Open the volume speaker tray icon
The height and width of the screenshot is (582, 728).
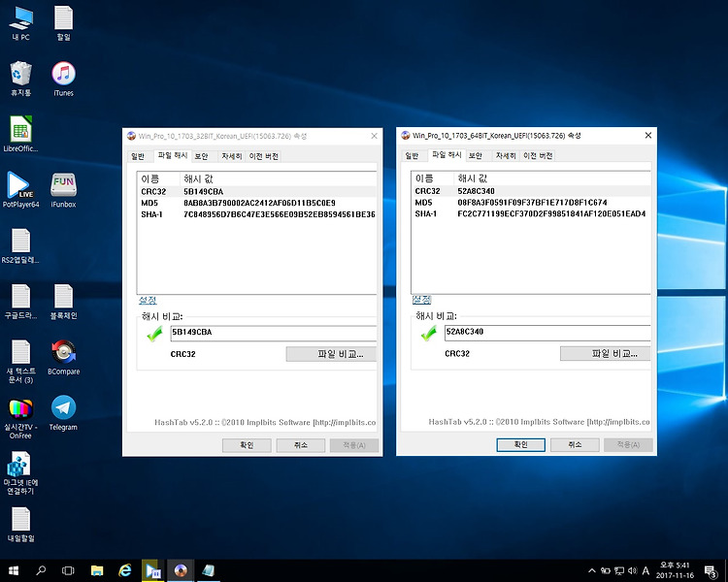pyautogui.click(x=632, y=570)
